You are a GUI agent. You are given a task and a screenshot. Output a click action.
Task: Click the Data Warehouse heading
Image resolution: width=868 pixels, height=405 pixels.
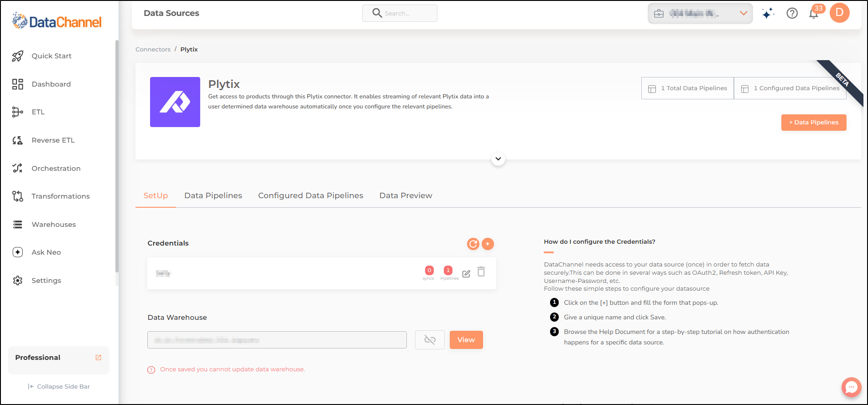pos(177,318)
